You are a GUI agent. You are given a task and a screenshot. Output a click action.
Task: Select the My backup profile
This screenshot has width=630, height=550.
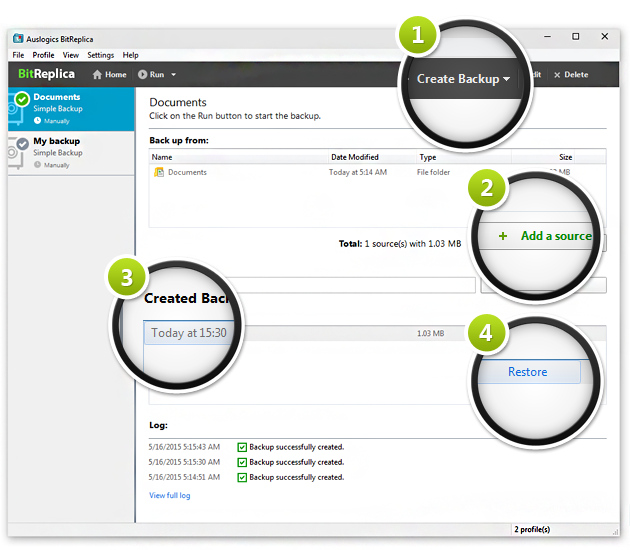pos(71,153)
